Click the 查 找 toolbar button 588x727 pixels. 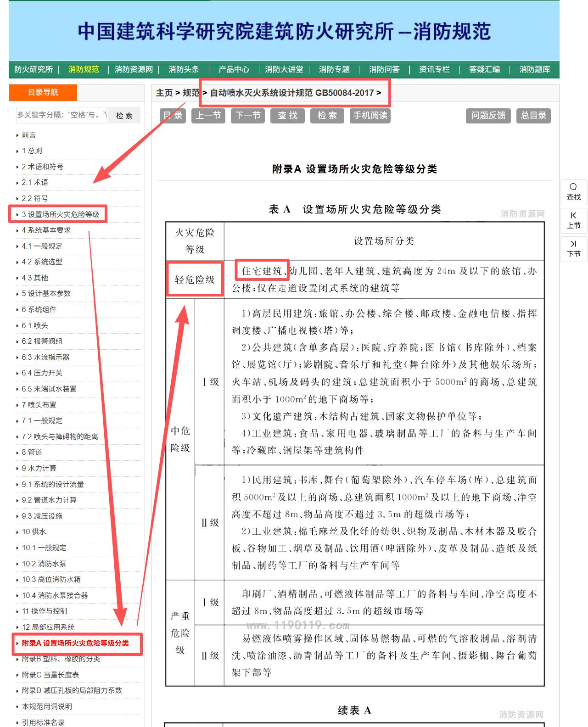[x=287, y=116]
